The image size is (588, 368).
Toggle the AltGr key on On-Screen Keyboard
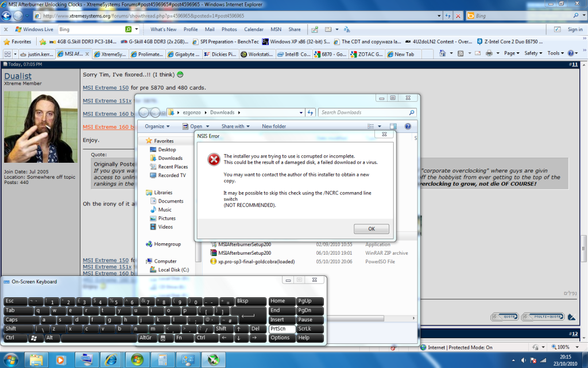click(146, 338)
